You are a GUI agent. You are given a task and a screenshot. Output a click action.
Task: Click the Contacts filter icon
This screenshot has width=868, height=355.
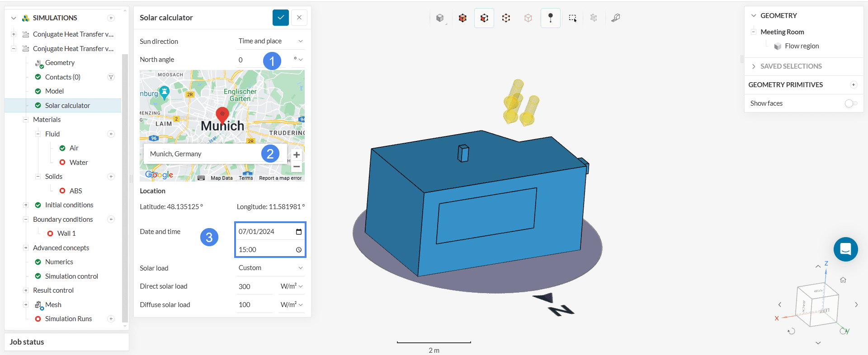[111, 77]
